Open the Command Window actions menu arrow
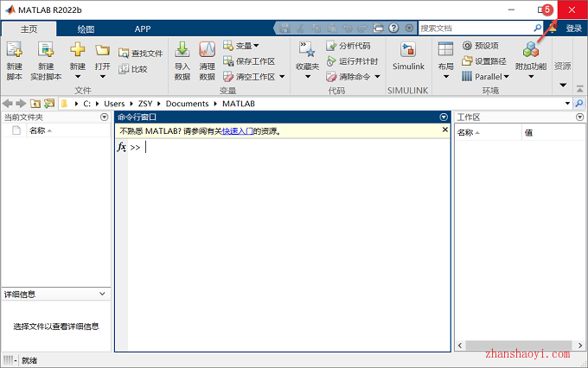The image size is (588, 368). (444, 117)
